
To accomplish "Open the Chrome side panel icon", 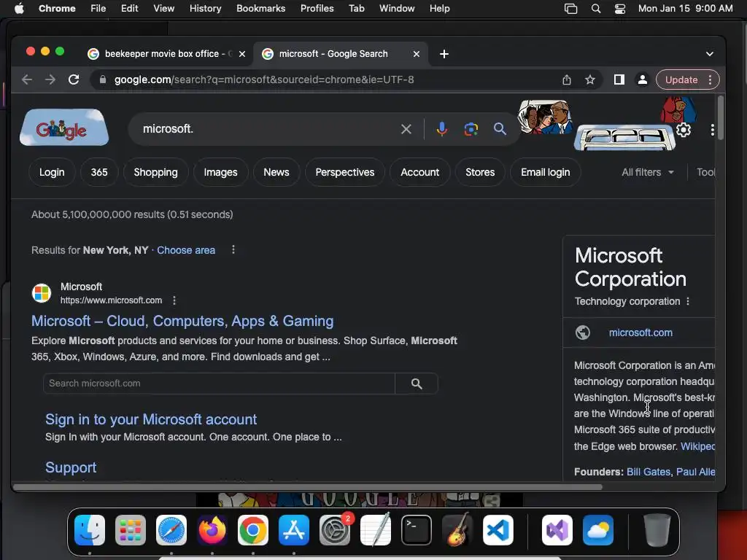I will (x=619, y=79).
